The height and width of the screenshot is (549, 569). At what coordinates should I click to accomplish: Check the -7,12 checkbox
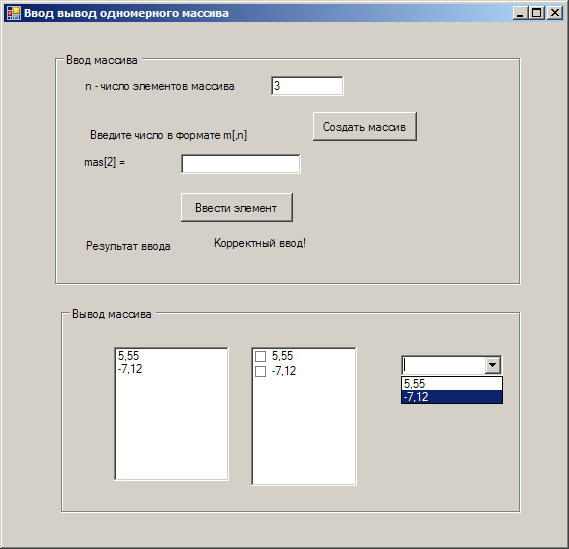click(260, 372)
